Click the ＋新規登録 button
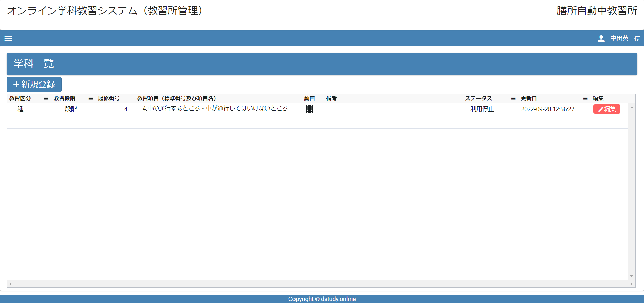Image resolution: width=644 pixels, height=303 pixels. pos(34,84)
